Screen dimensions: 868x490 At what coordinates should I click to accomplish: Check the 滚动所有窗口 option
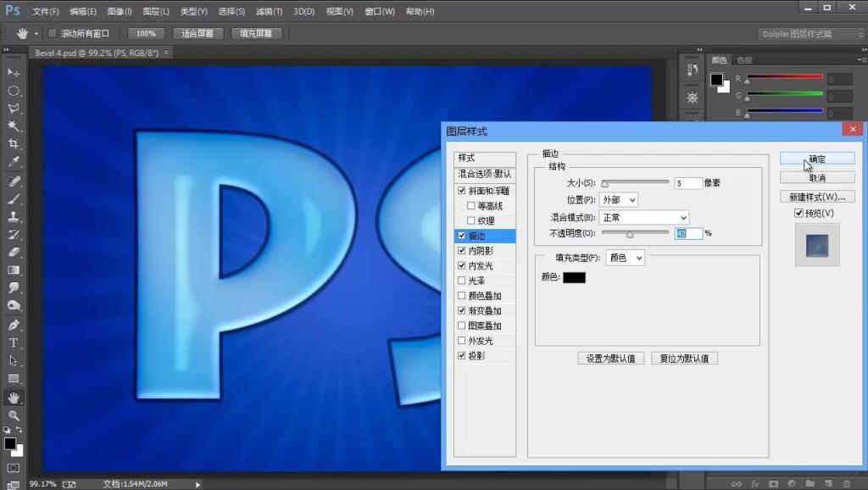pyautogui.click(x=53, y=33)
